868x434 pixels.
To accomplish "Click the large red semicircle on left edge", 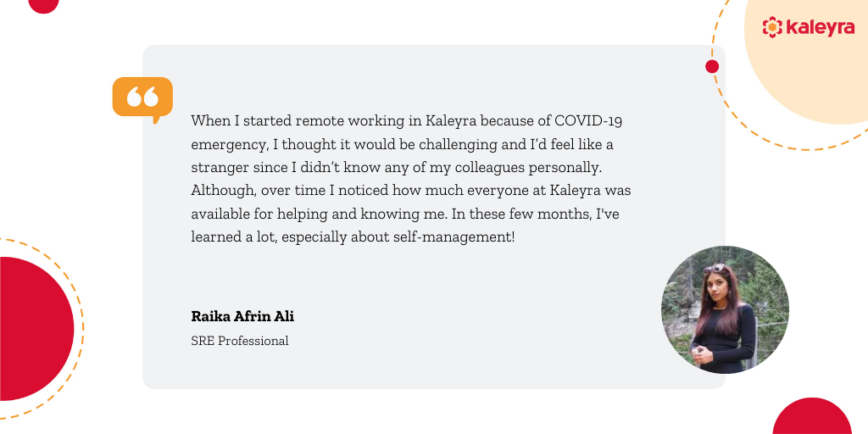I will pyautogui.click(x=36, y=328).
